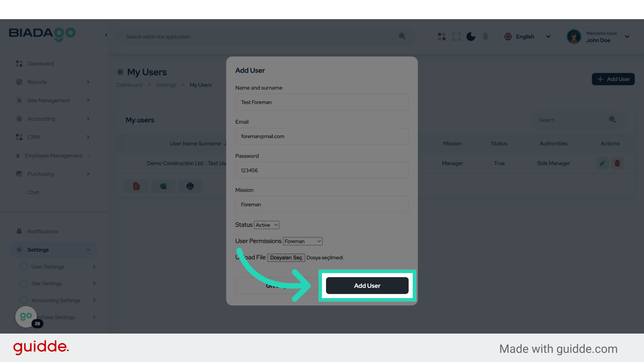Export the users list to Excel

click(163, 186)
